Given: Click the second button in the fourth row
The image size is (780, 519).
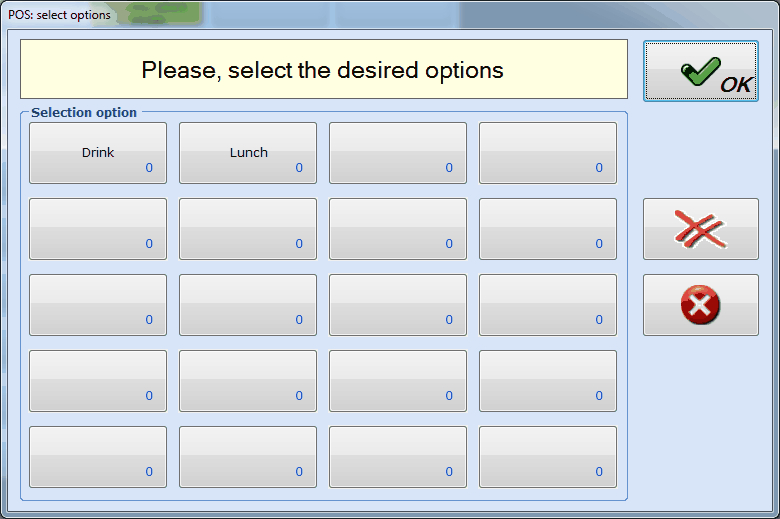Looking at the screenshot, I should pyautogui.click(x=248, y=381).
